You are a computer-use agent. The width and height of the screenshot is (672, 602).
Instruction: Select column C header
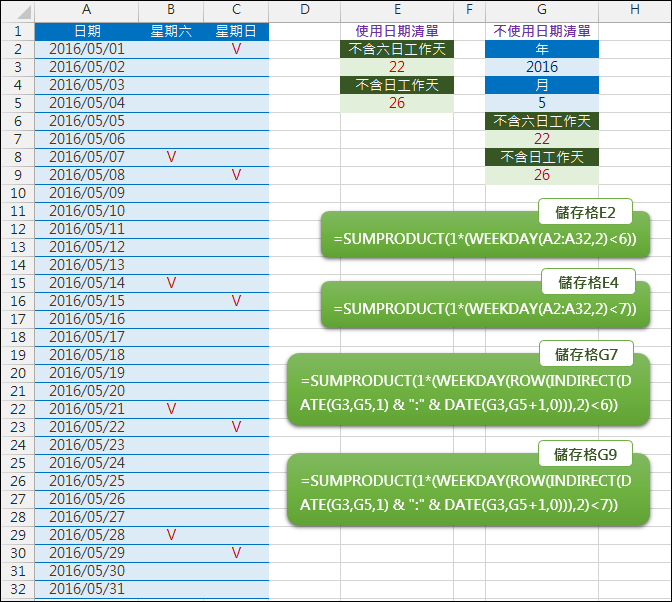[x=236, y=11]
